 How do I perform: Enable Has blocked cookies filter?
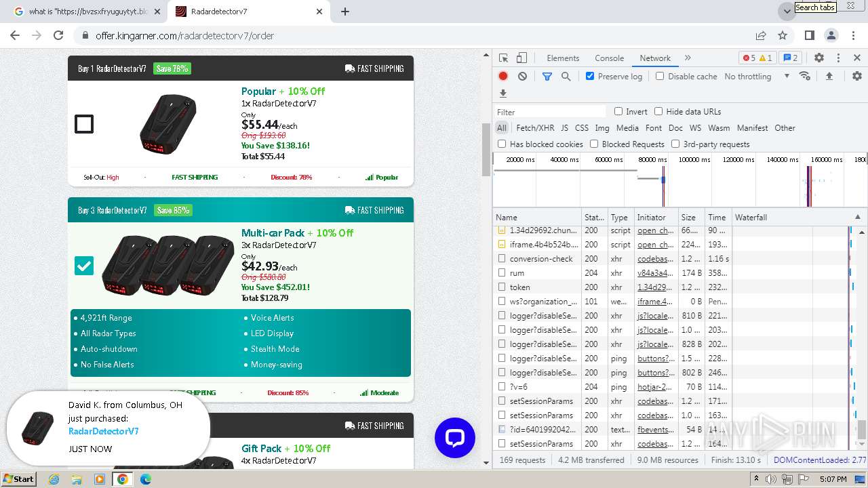pyautogui.click(x=502, y=144)
